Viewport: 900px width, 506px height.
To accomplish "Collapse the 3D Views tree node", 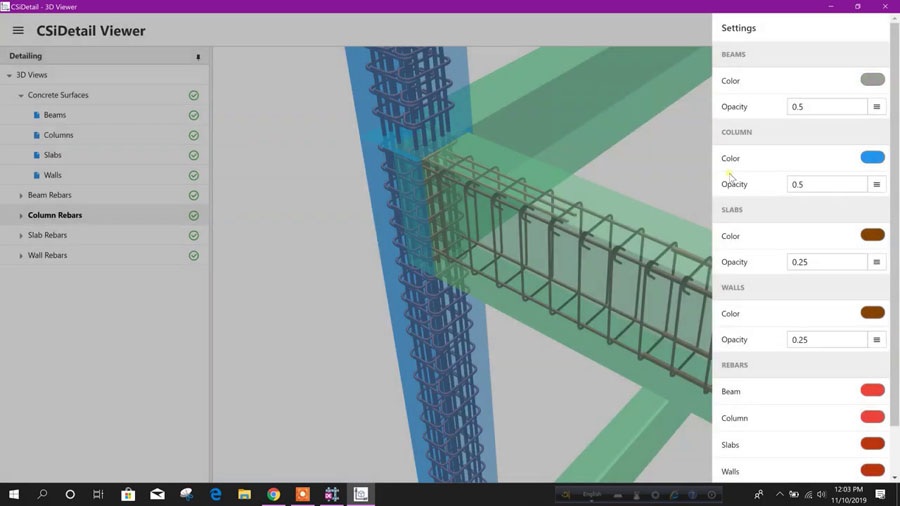I will [x=10, y=76].
